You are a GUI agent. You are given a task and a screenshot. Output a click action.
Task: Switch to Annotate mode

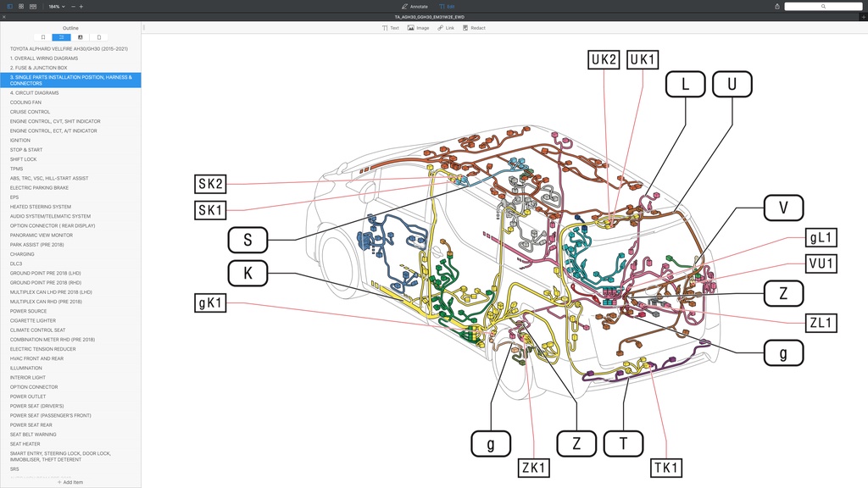tap(415, 7)
